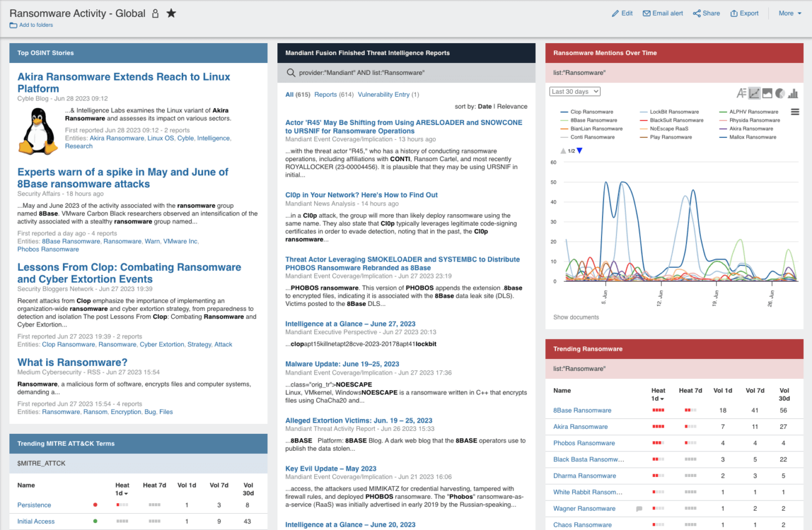Click the Share button

pos(706,13)
